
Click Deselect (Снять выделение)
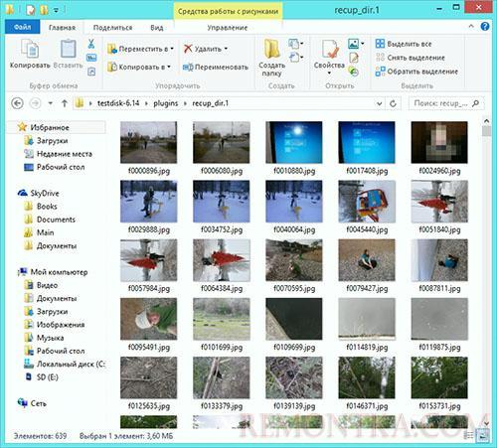[x=411, y=58]
